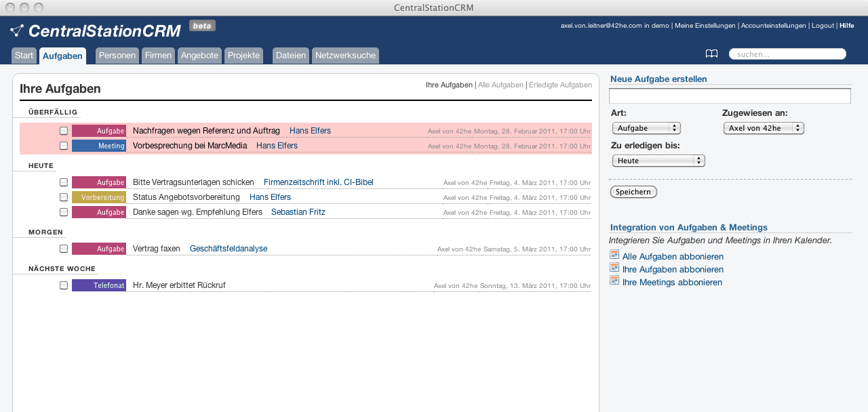Click the purple Telefonat tag label
Viewport: 868px width, 412px height.
click(99, 285)
